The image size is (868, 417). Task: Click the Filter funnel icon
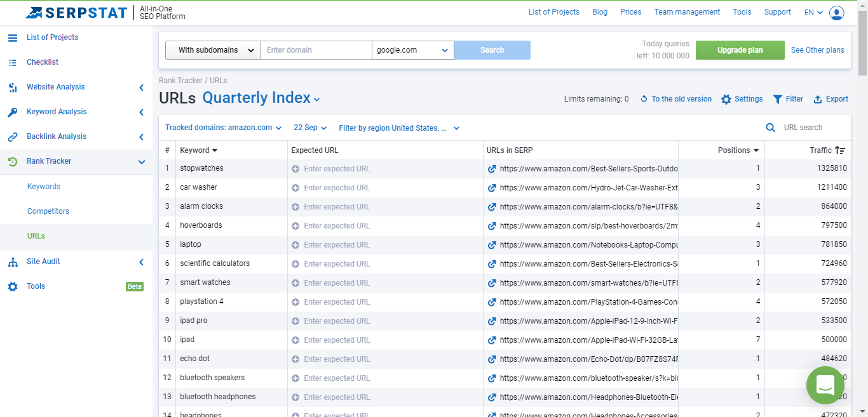(778, 99)
